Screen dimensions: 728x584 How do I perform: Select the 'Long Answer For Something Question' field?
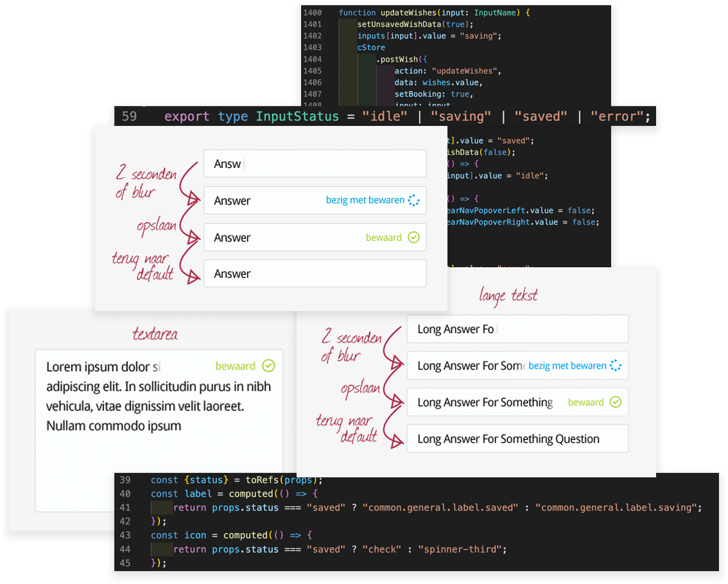517,439
